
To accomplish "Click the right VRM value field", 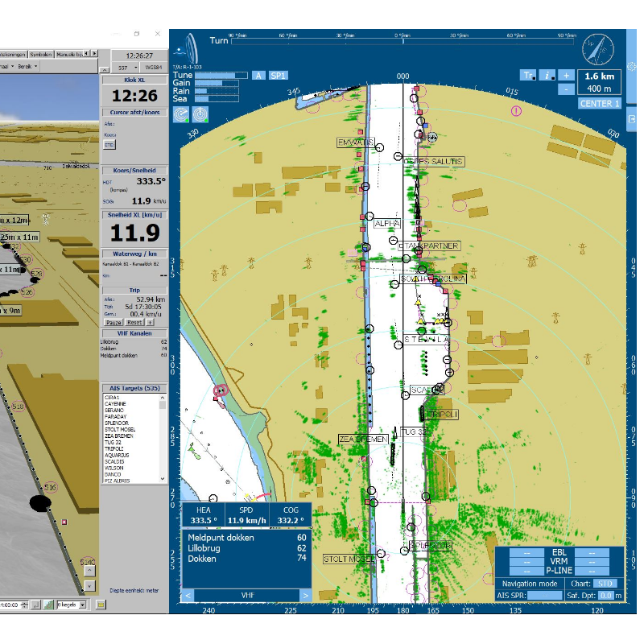I will [x=592, y=562].
